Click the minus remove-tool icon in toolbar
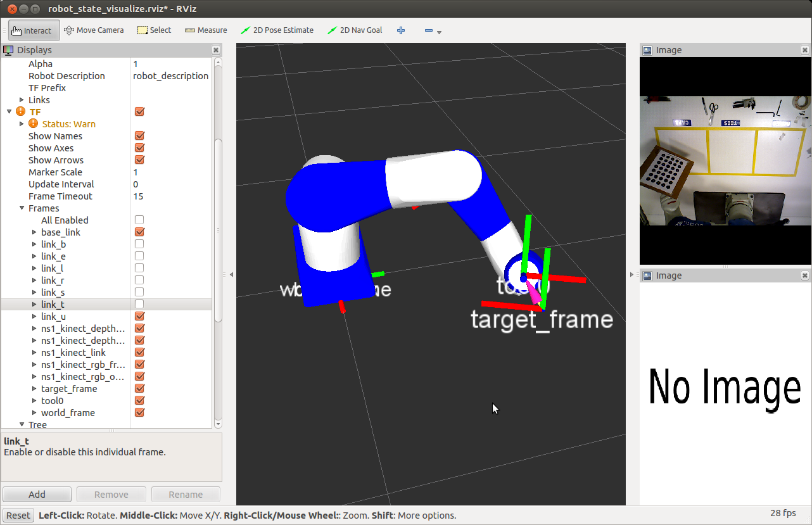This screenshot has height=525, width=812. pos(429,30)
